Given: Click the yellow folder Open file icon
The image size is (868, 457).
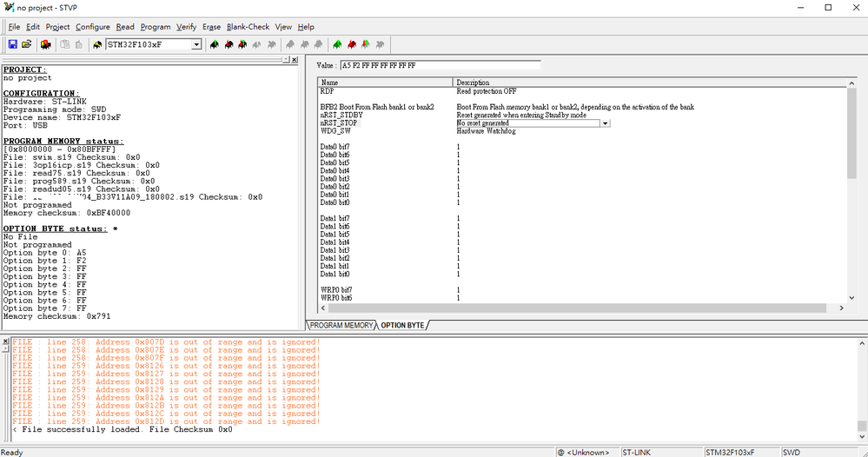Looking at the screenshot, I should point(27,44).
